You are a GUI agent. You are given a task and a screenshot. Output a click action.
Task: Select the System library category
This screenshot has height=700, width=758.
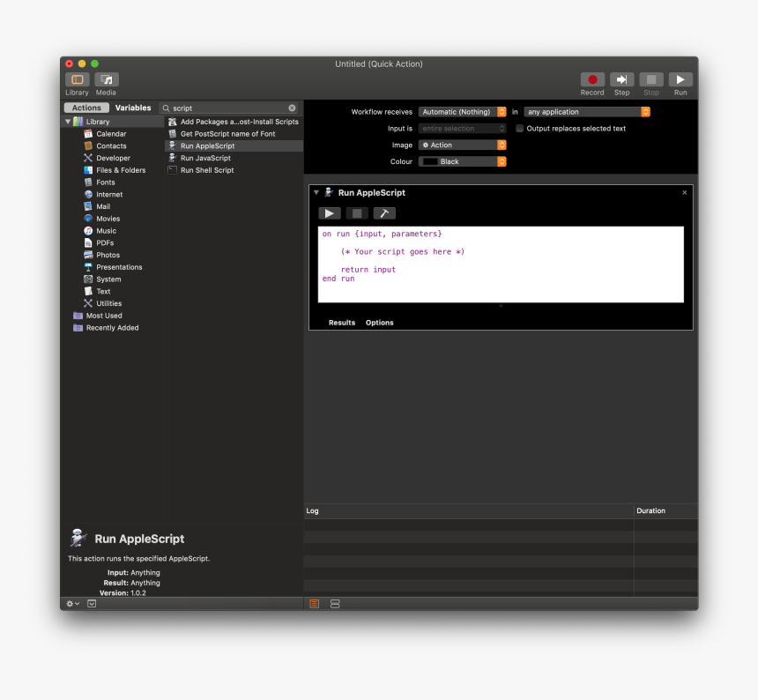point(108,279)
